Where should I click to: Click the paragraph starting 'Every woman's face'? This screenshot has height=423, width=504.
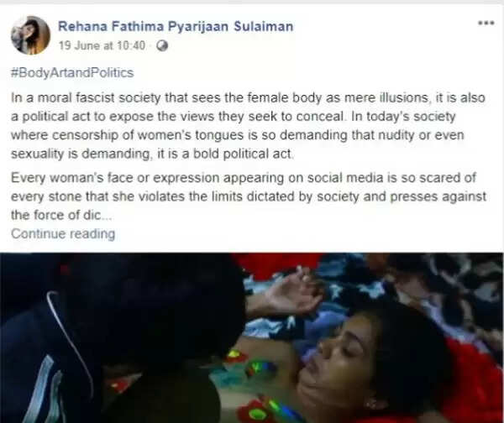pos(249,196)
